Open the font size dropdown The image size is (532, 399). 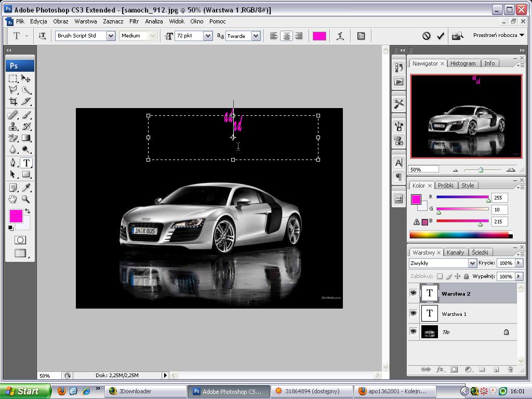pyautogui.click(x=208, y=36)
